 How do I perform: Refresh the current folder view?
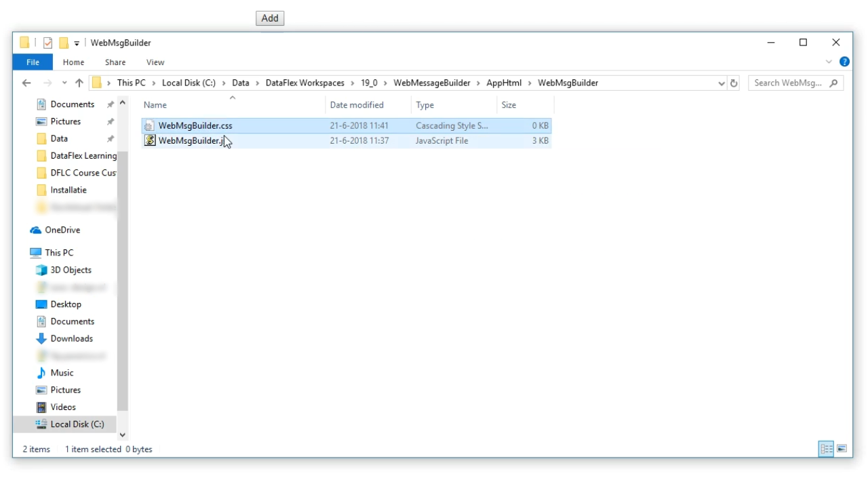click(x=734, y=83)
